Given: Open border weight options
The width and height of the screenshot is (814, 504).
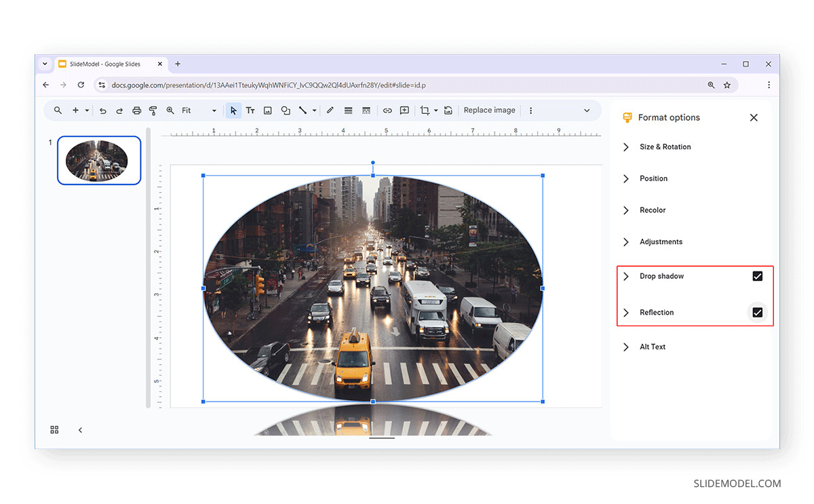Looking at the screenshot, I should coord(348,111).
